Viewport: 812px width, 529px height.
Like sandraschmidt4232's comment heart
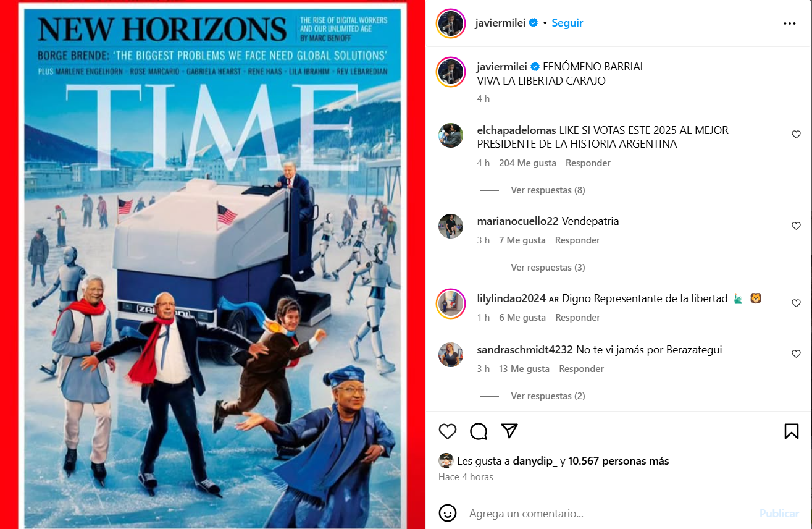coord(796,354)
